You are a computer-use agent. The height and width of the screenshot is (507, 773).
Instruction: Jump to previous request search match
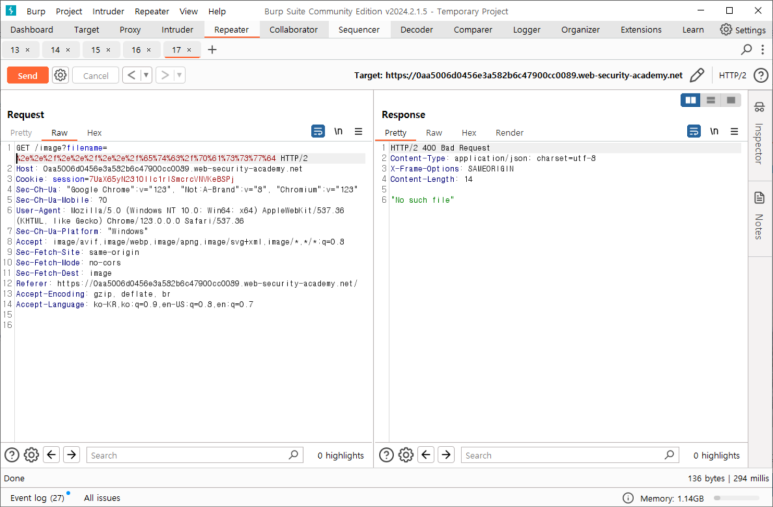click(x=52, y=454)
